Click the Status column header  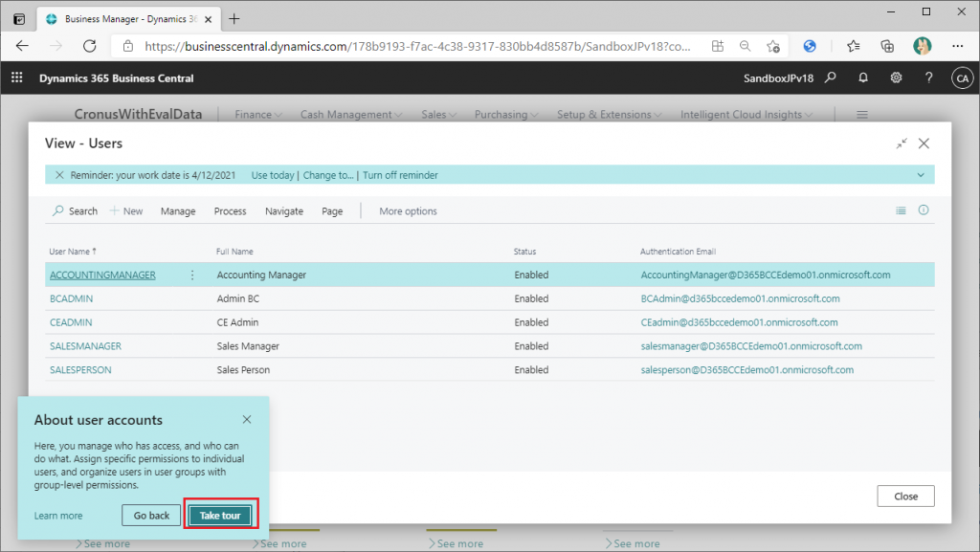tap(524, 251)
